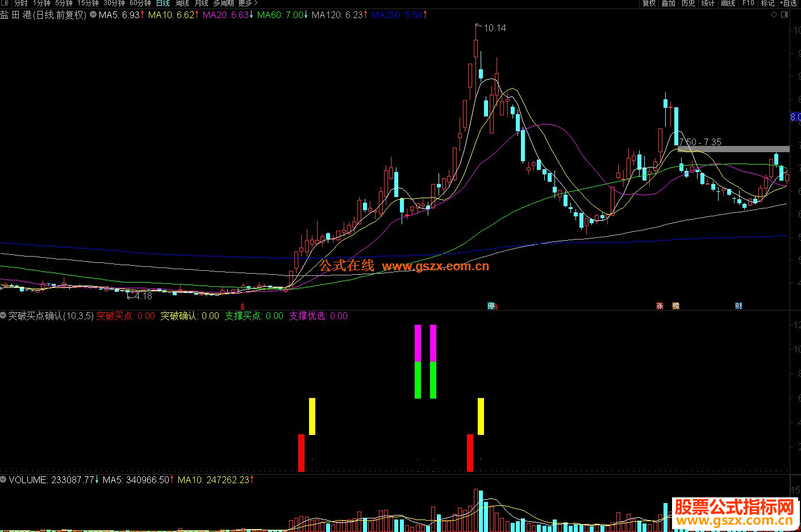The image size is (801, 532).
Task: Open the 历史 history button
Action: pos(688,3)
